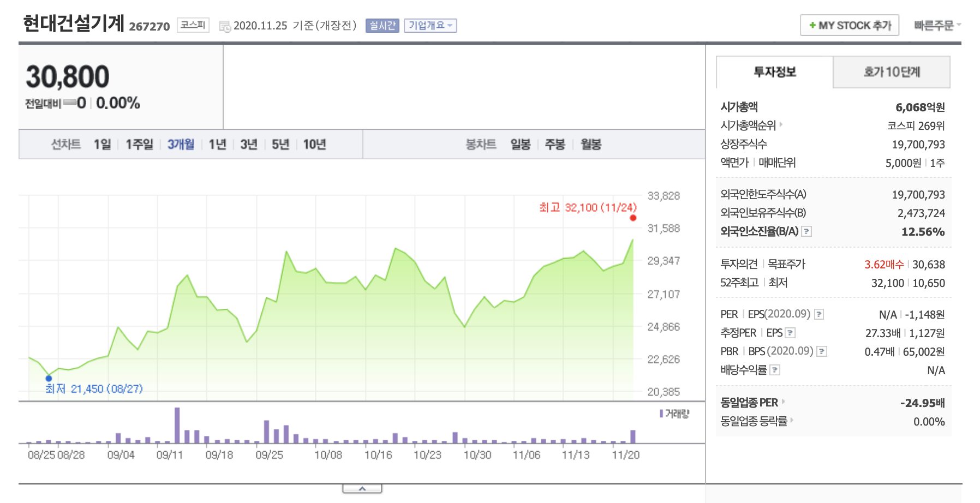The width and height of the screenshot is (980, 503).
Task: Select the 3년 line chart period
Action: point(249,145)
